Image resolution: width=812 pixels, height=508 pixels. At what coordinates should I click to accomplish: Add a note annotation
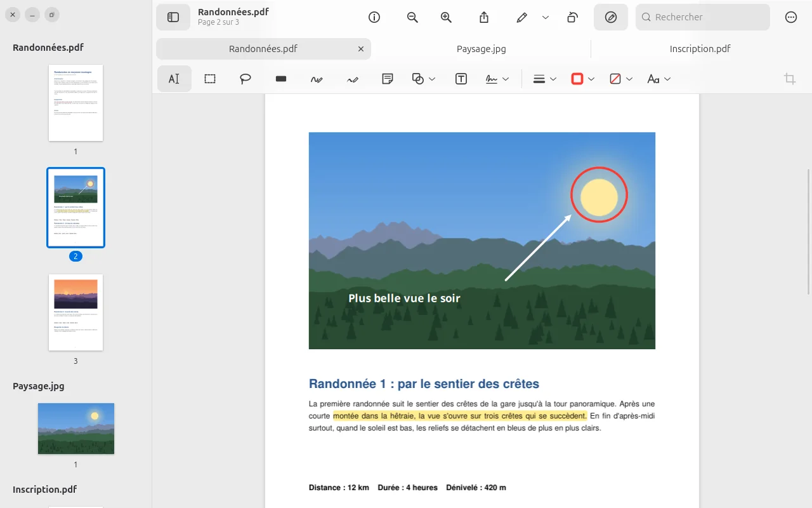[388, 79]
